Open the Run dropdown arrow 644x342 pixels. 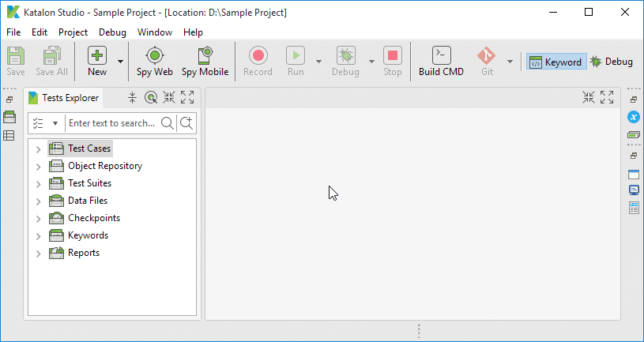point(318,62)
